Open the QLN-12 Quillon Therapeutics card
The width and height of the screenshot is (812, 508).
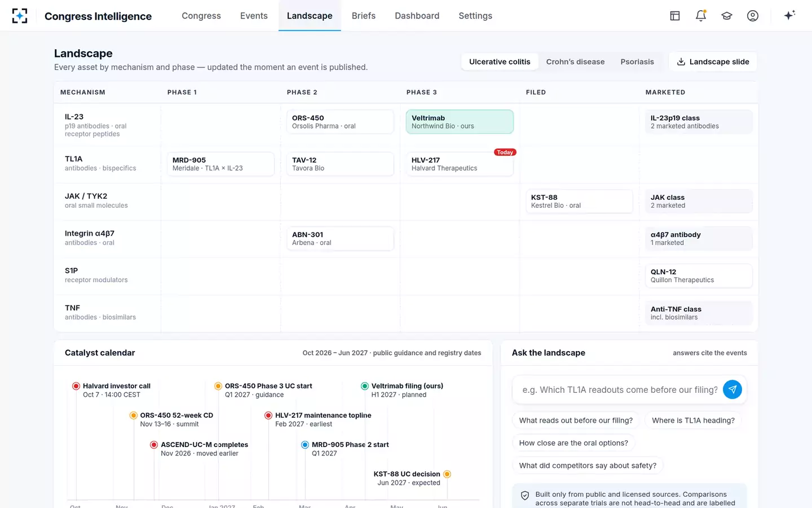point(699,276)
